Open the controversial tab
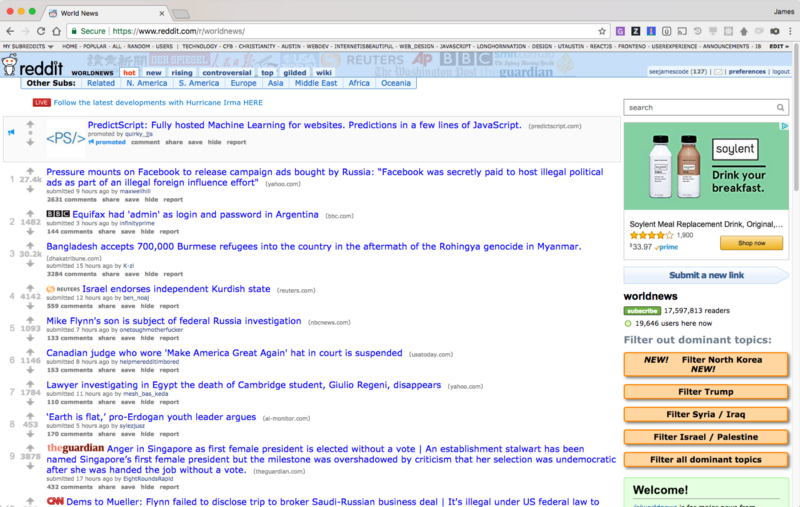Screen dimensions: 800x507 click(227, 72)
